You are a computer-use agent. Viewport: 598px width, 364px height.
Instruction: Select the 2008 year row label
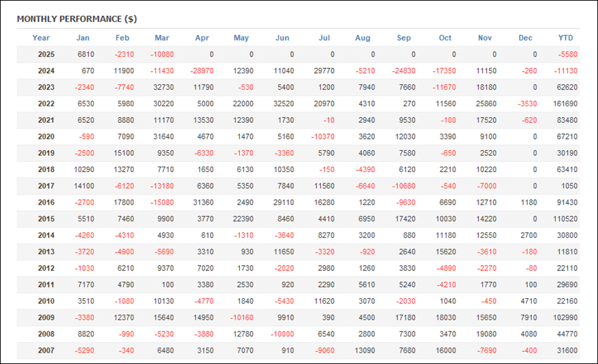pos(46,334)
